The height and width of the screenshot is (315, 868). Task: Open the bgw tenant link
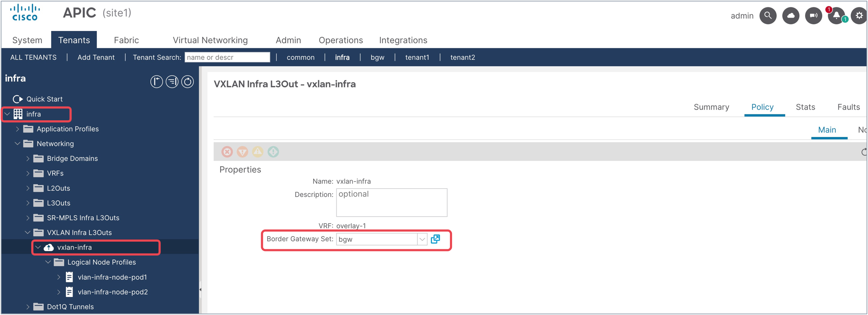tap(377, 58)
